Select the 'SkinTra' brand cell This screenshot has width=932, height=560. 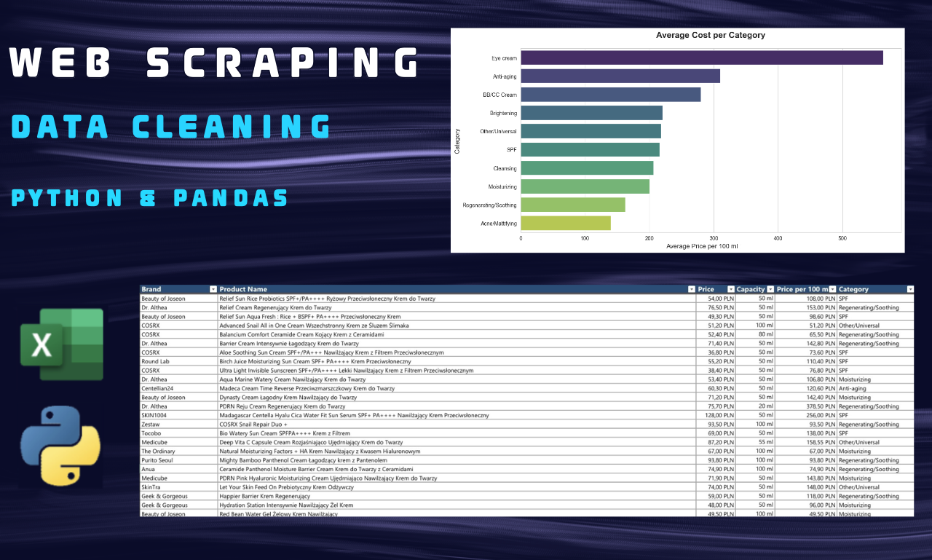tap(178, 487)
